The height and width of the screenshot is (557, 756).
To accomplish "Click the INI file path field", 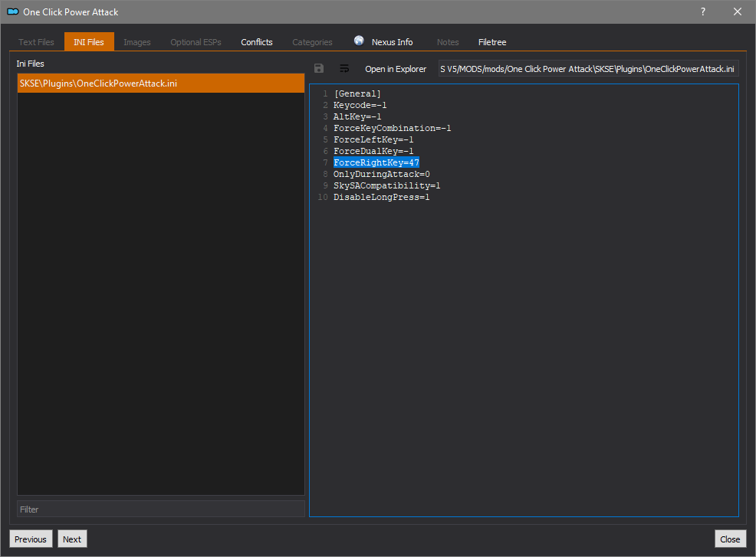I will click(x=588, y=69).
